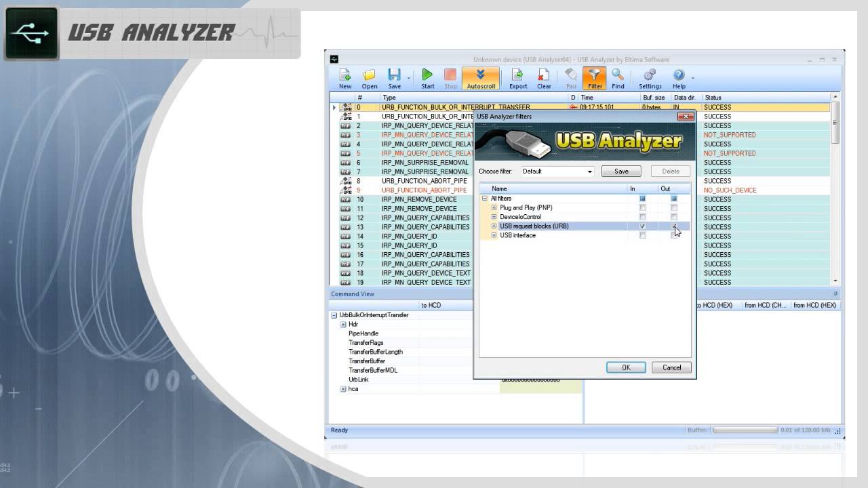
Task: Click the status bar resize grip
Action: click(x=838, y=430)
